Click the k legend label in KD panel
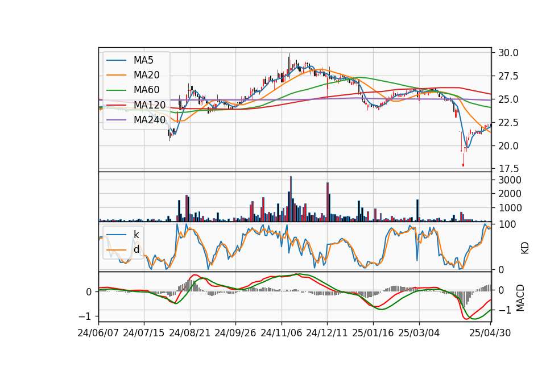The height and width of the screenshot is (392, 546). pyautogui.click(x=136, y=235)
